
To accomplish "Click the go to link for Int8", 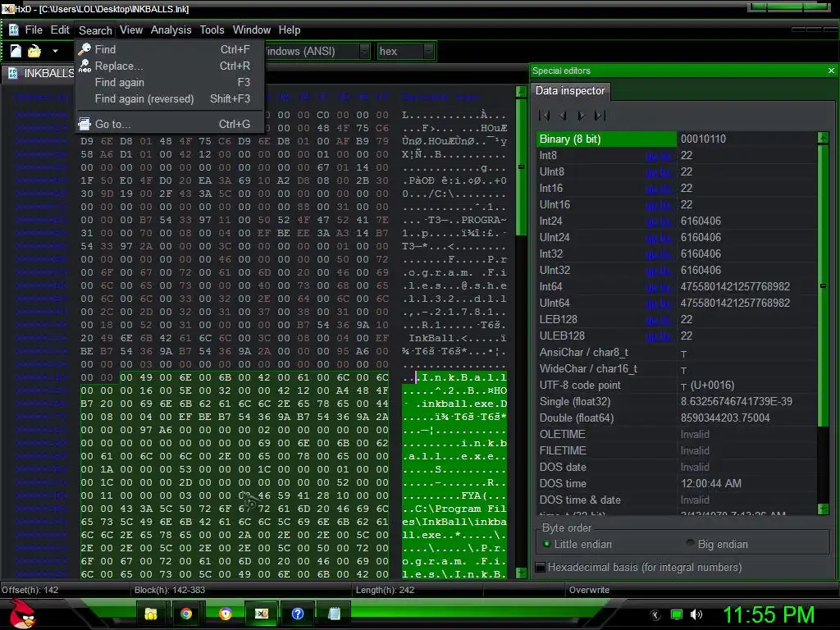I will 659,156.
